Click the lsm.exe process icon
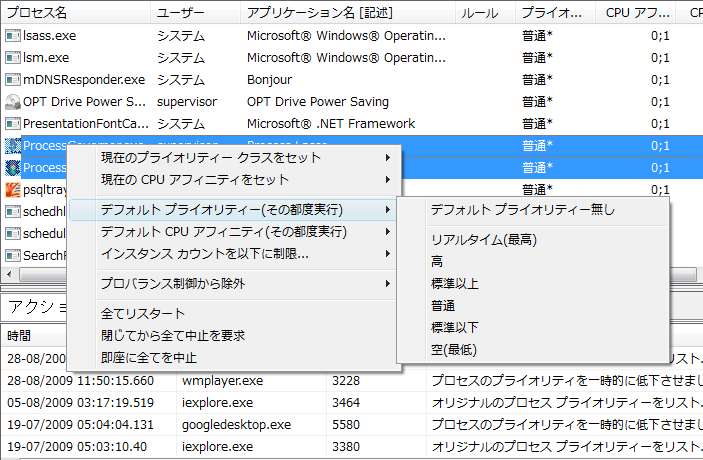The image size is (703, 460). tap(13, 58)
